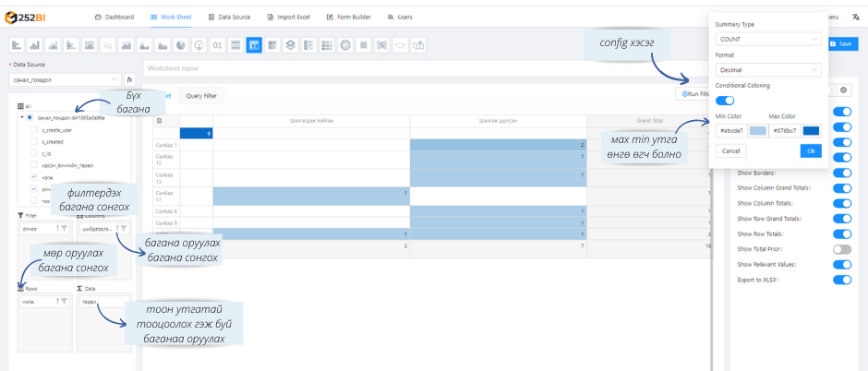This screenshot has height=371, width=868.
Task: Open the settings gear config icon
Action: click(843, 90)
